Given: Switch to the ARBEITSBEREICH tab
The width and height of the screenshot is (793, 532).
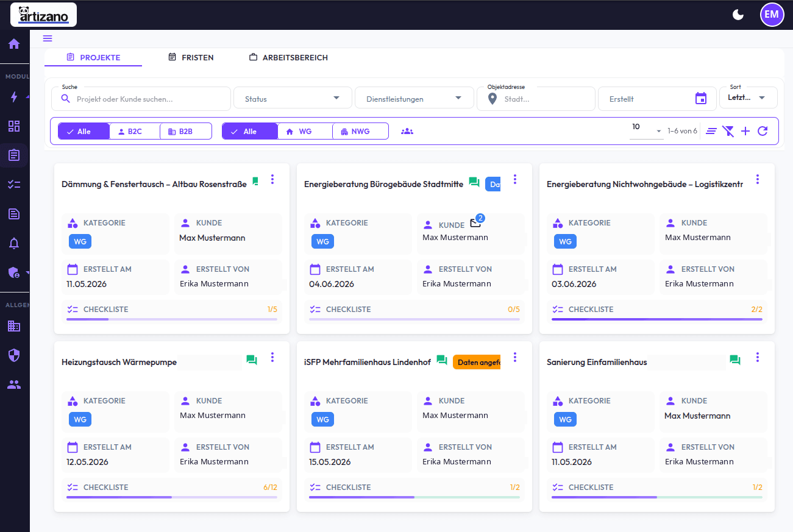Looking at the screenshot, I should 288,57.
